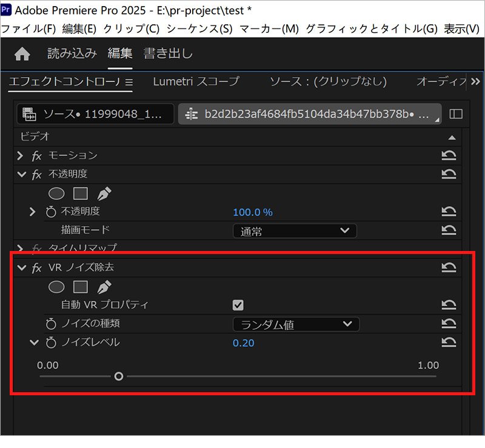Screen dimensions: 485x448
Task: Reset the 不透明度 effect group
Action: [449, 174]
